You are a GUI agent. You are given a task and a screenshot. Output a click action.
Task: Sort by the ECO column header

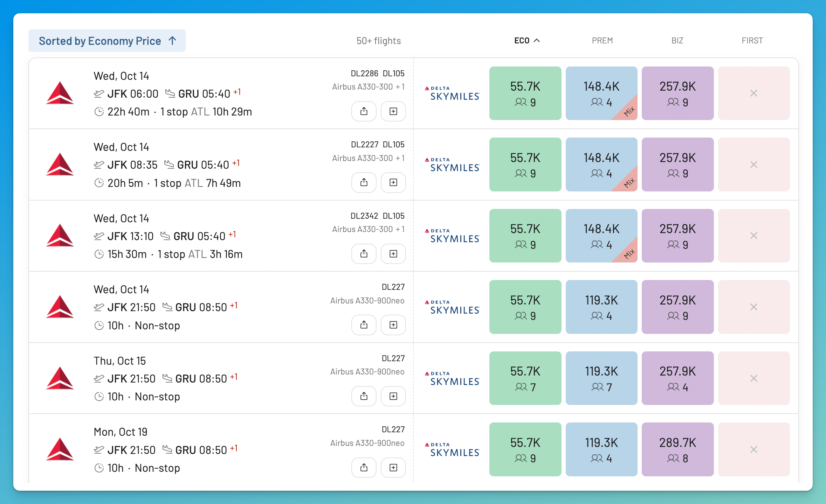[x=526, y=41]
